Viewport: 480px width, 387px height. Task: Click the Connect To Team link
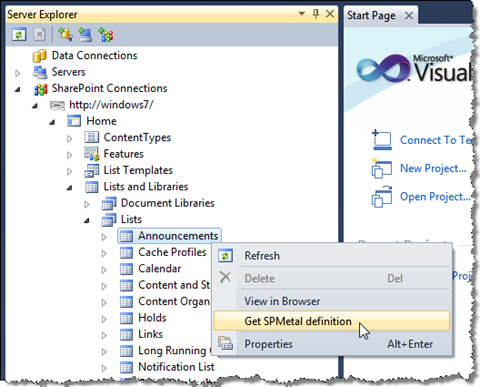click(436, 140)
